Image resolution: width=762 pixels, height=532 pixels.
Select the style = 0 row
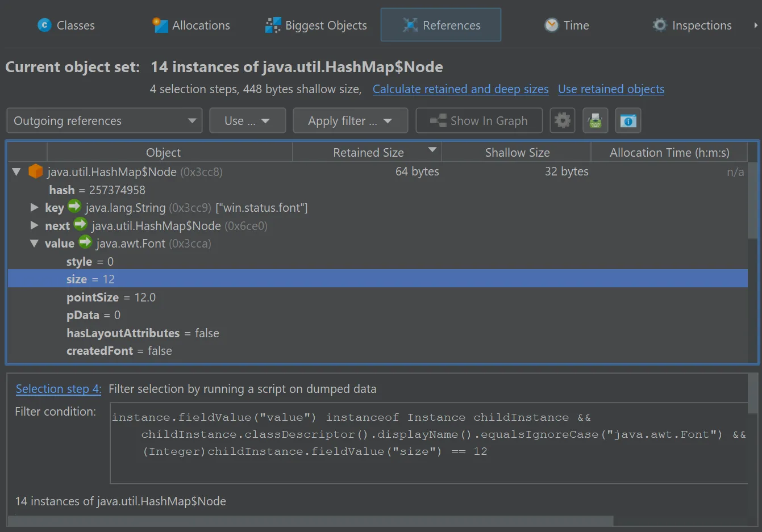[378, 262]
